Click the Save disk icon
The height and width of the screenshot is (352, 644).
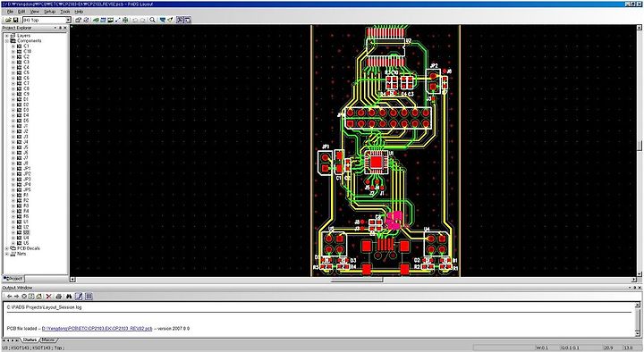[15, 20]
